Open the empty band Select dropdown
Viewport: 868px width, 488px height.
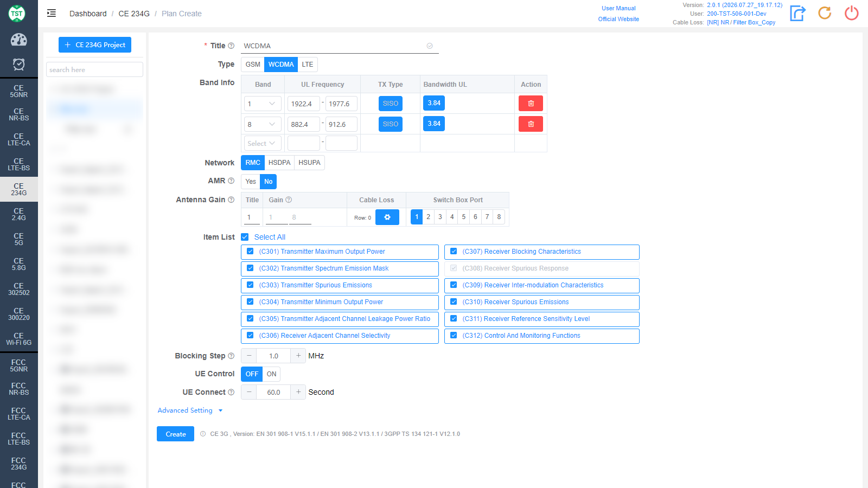[263, 144]
